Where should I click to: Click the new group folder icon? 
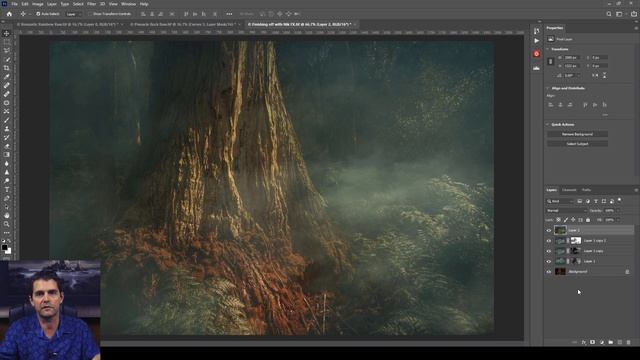[611, 342]
